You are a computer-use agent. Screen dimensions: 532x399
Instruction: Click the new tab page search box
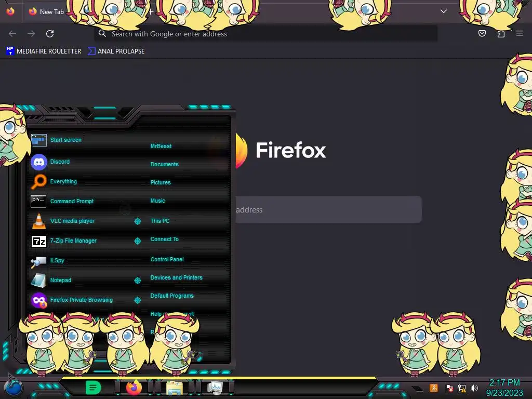(329, 209)
